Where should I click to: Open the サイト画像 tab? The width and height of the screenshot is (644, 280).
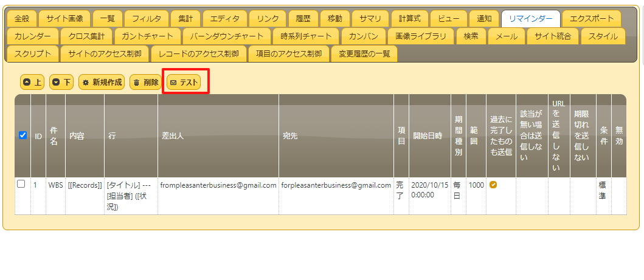(x=65, y=18)
